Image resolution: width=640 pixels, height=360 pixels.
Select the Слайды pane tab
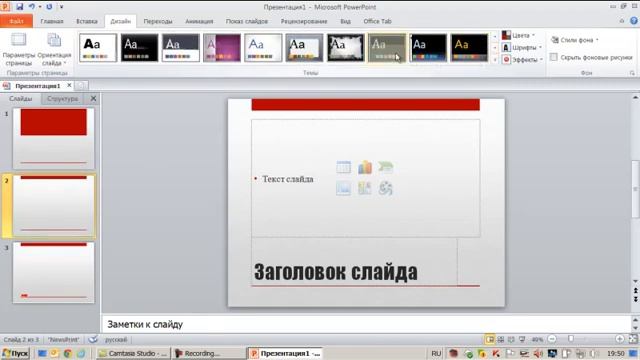tap(20, 99)
